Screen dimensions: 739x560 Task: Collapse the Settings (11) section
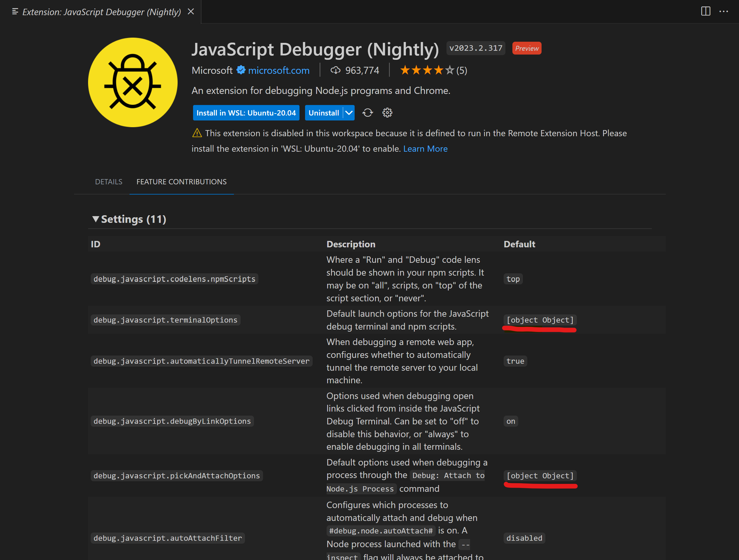click(x=96, y=219)
